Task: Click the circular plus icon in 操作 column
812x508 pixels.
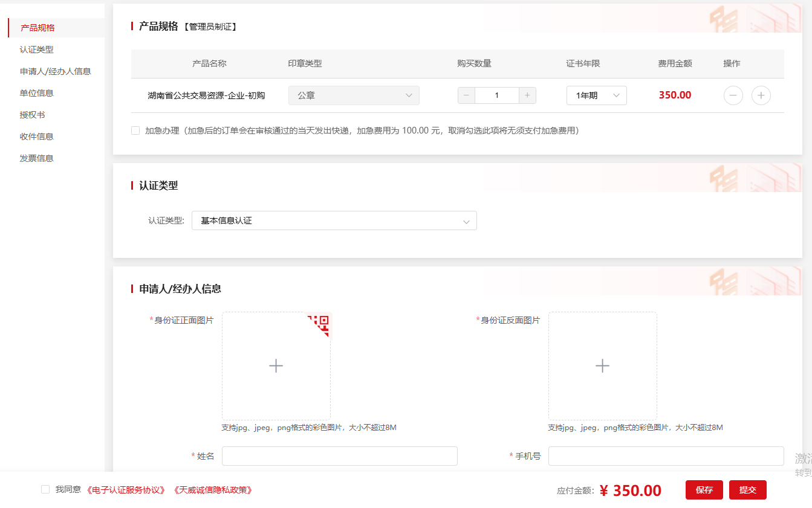Action: coord(761,95)
